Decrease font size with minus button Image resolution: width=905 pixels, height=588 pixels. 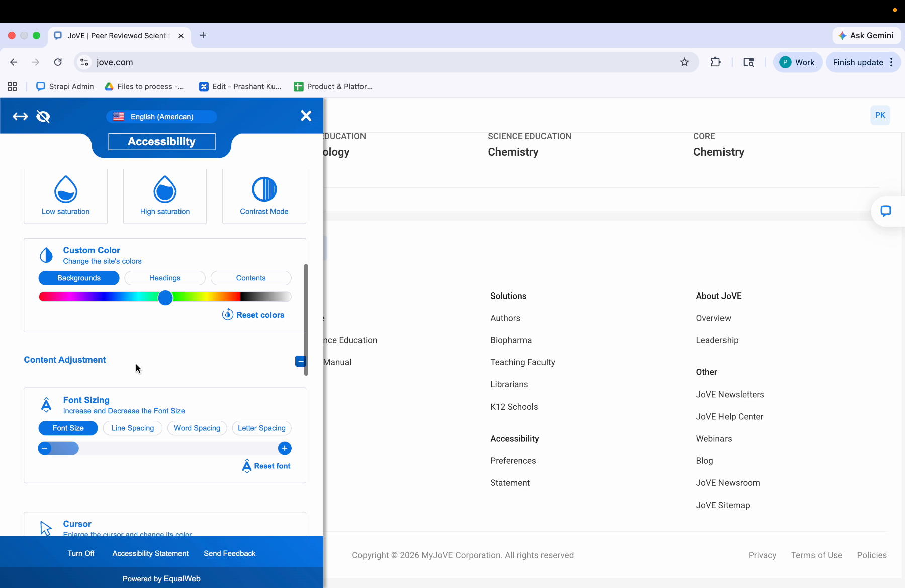click(x=45, y=448)
